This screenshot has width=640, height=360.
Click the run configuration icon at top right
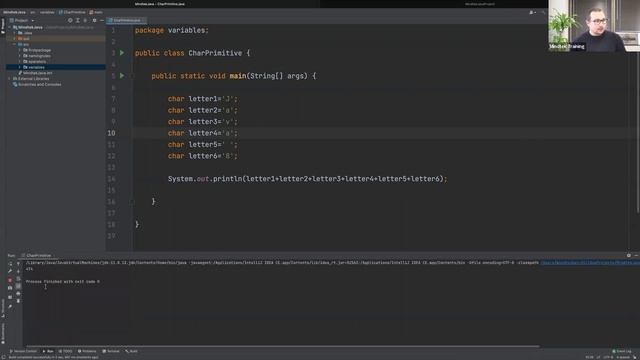[x=532, y=12]
